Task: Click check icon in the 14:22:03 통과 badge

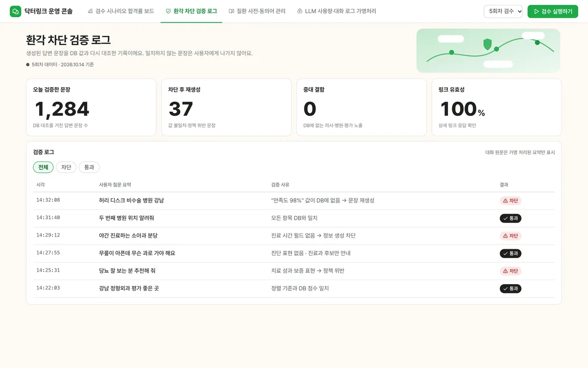Action: pos(505,289)
